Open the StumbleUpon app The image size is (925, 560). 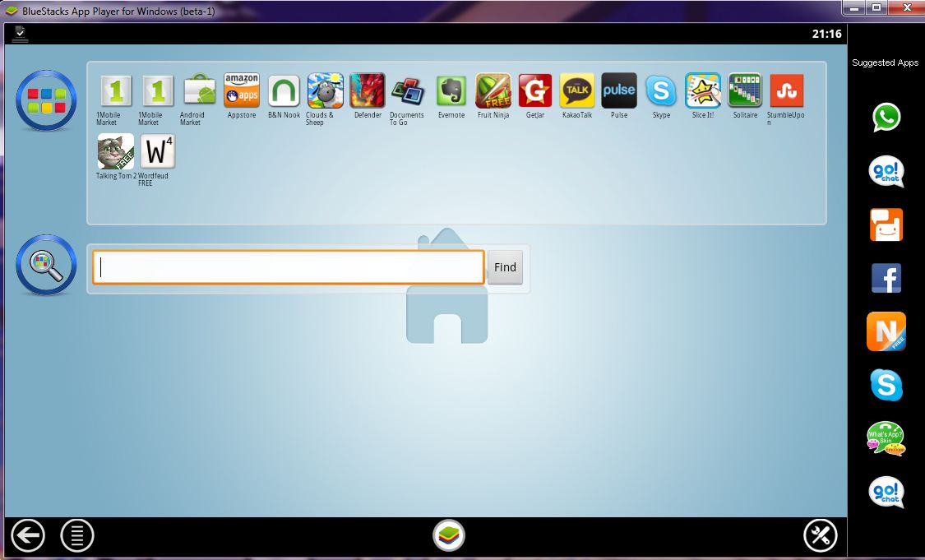(787, 91)
